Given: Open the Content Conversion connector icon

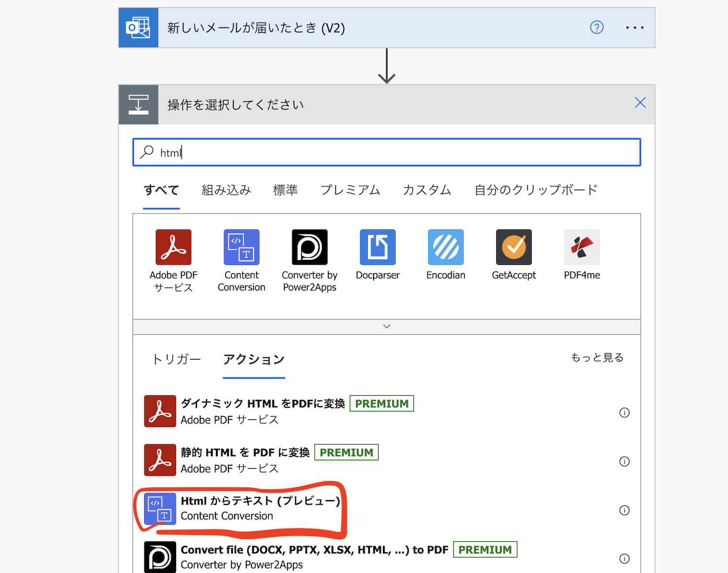Looking at the screenshot, I should click(x=241, y=247).
